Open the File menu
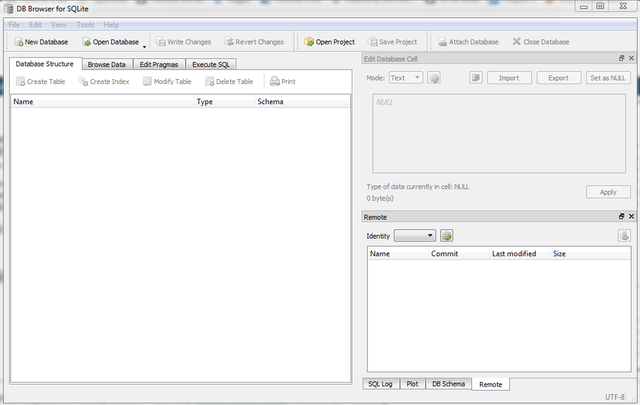 tap(14, 24)
